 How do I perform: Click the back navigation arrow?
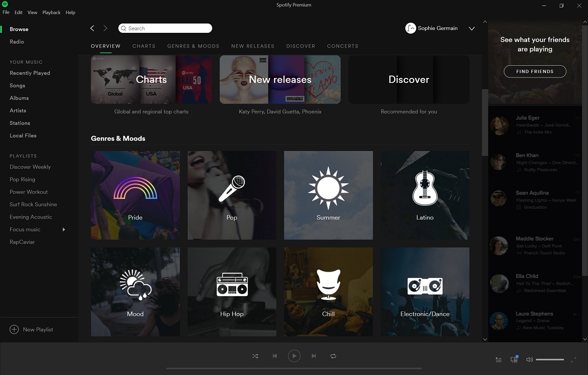click(x=92, y=28)
